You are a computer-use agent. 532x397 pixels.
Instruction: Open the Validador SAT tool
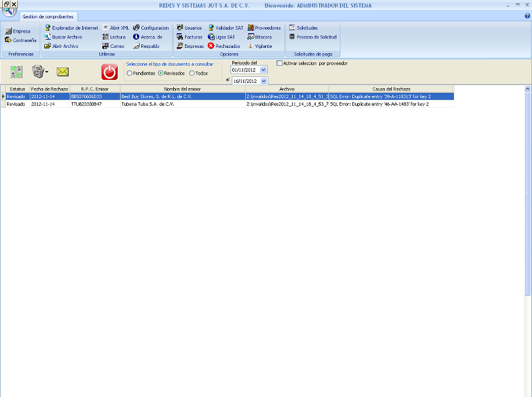point(225,28)
